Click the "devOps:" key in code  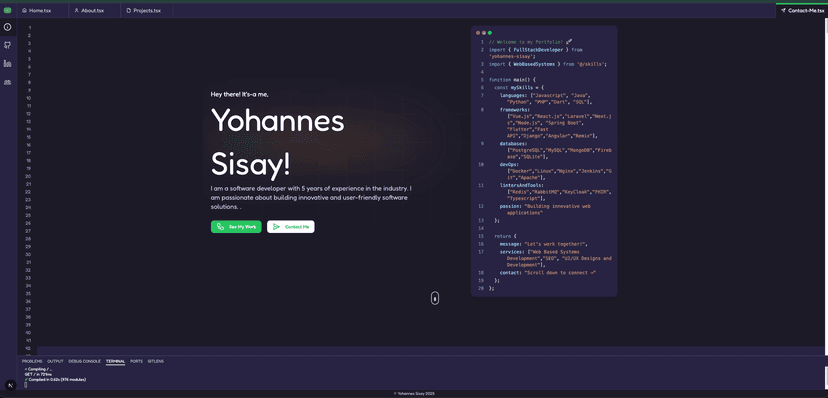509,164
